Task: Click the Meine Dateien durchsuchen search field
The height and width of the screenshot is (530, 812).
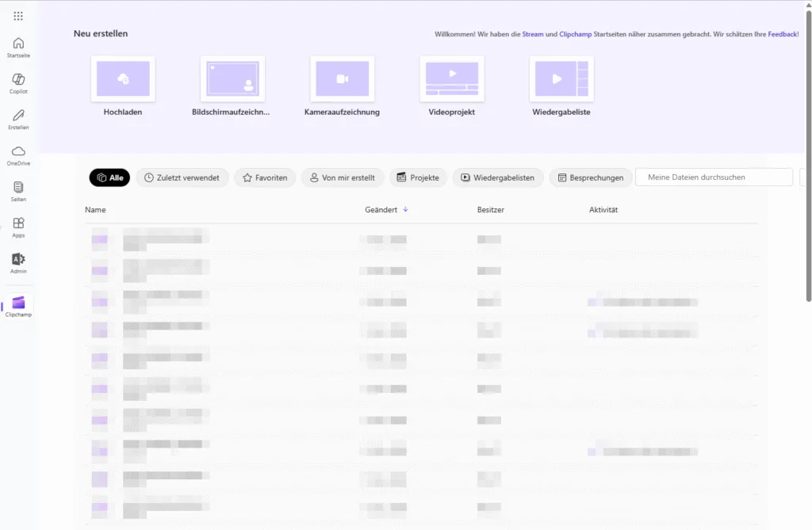Action: click(714, 177)
